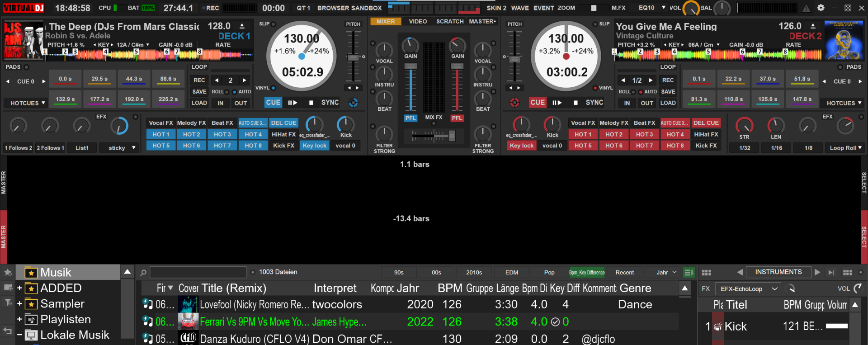The height and width of the screenshot is (345, 868).
Task: Click the spinning FX activate icon beside EFX-EchoLoop
Action: (791, 288)
